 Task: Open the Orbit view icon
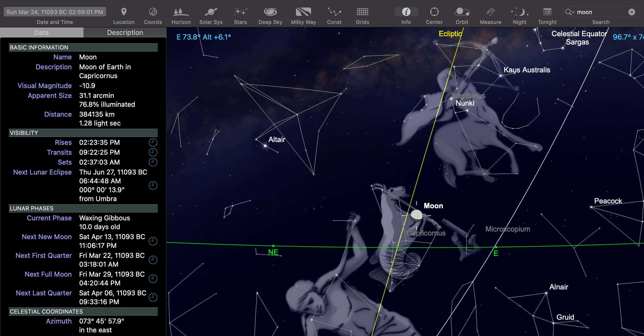tap(462, 12)
